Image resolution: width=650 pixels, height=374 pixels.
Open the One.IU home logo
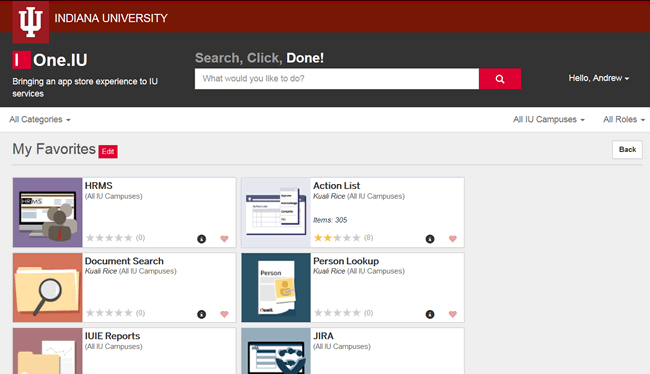pos(50,60)
